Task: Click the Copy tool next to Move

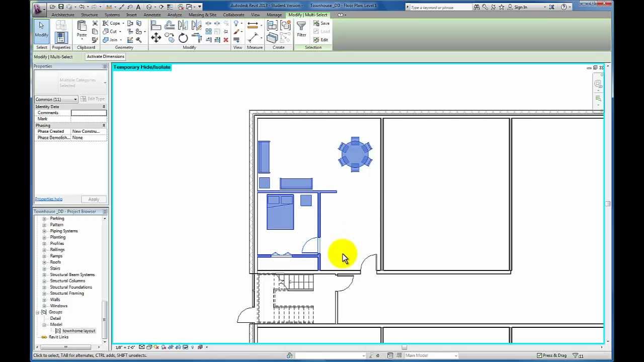Action: tap(170, 38)
